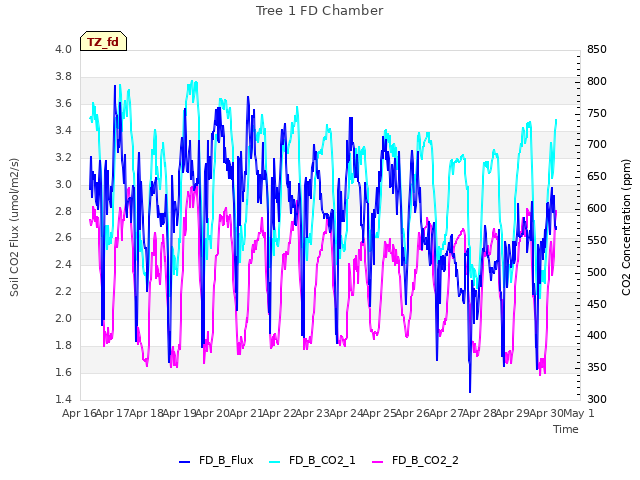The image size is (640, 480).
Task: Click the 1.4 left axis tick value
Action: pyautogui.click(x=64, y=399)
